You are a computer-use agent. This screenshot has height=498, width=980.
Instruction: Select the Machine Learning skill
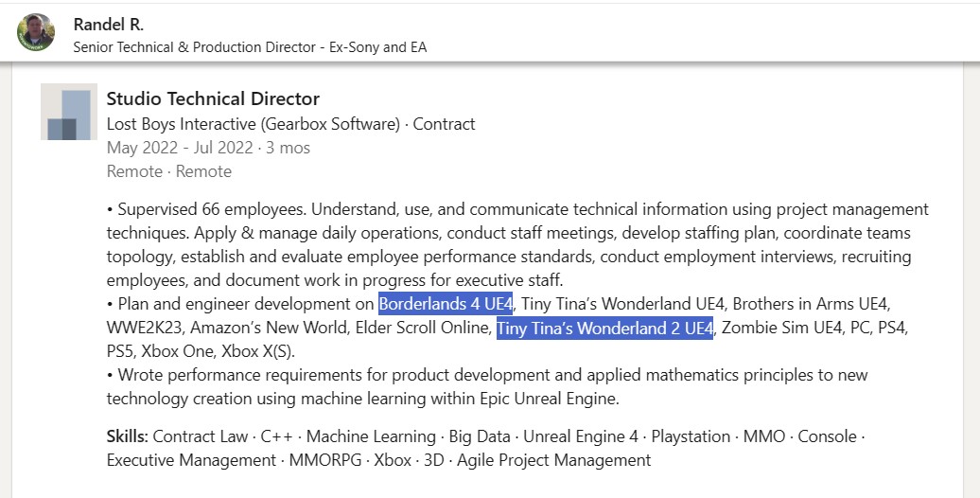coord(372,436)
